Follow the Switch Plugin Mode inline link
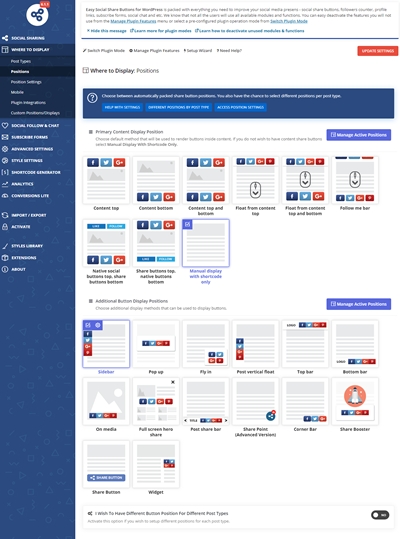Viewport: 400px width, 539px height. point(289,21)
